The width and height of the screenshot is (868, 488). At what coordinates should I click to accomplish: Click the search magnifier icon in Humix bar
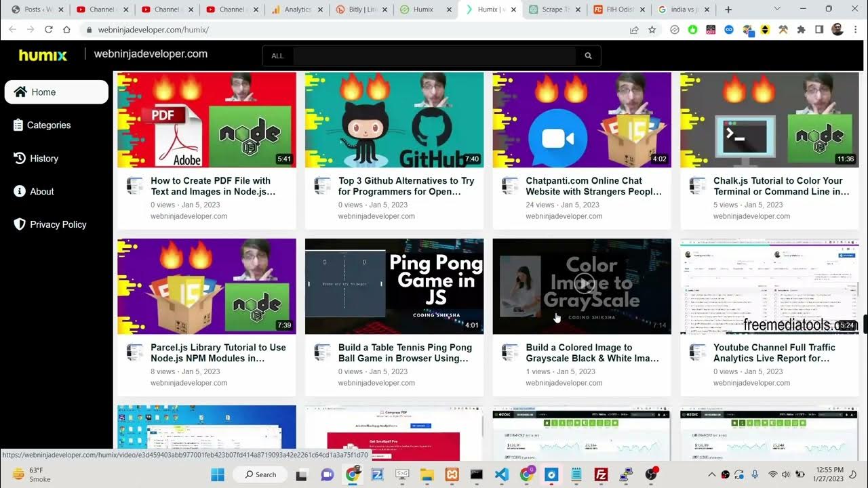click(x=588, y=56)
